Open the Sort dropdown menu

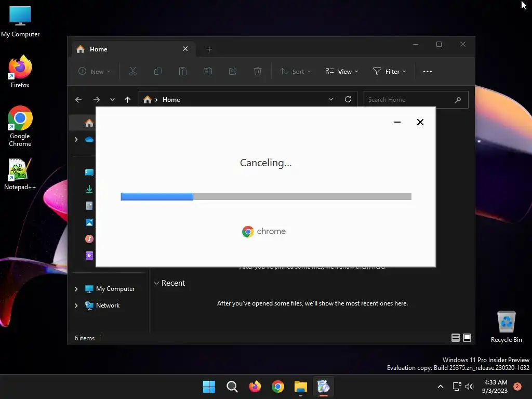click(x=295, y=71)
